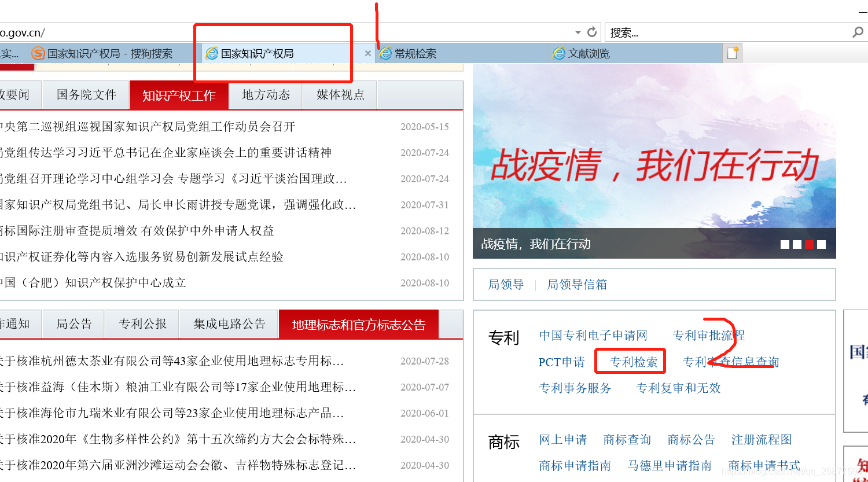Open the 局公告 announcements tab

(74, 324)
